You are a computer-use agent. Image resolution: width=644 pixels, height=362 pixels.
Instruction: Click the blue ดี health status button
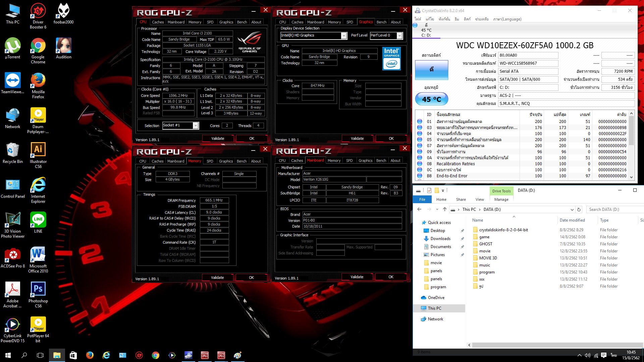click(432, 70)
